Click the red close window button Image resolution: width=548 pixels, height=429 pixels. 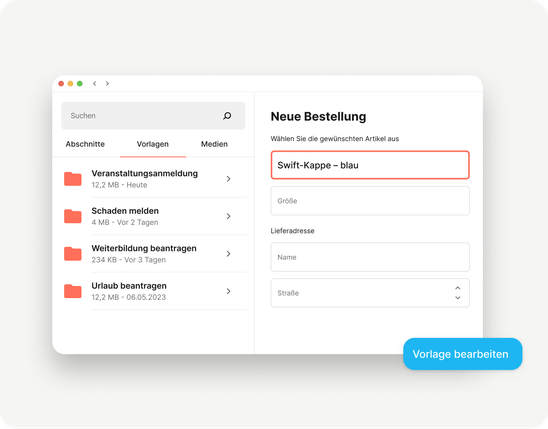pos(61,83)
